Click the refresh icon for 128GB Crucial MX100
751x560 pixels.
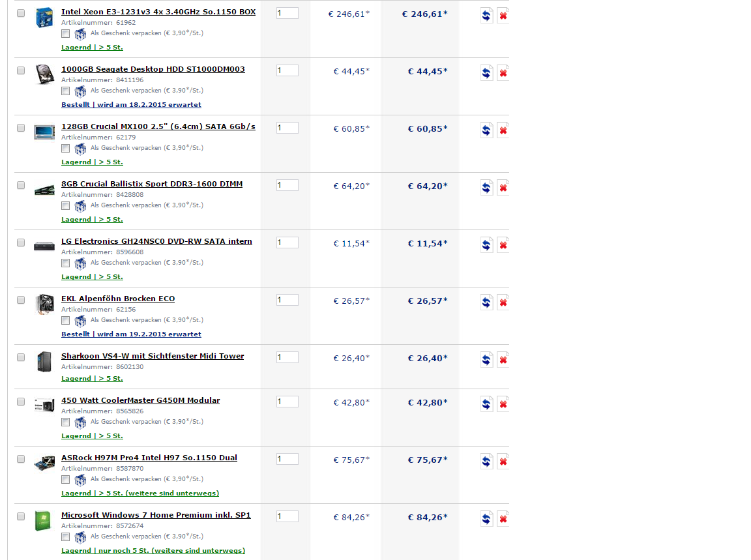coord(486,130)
